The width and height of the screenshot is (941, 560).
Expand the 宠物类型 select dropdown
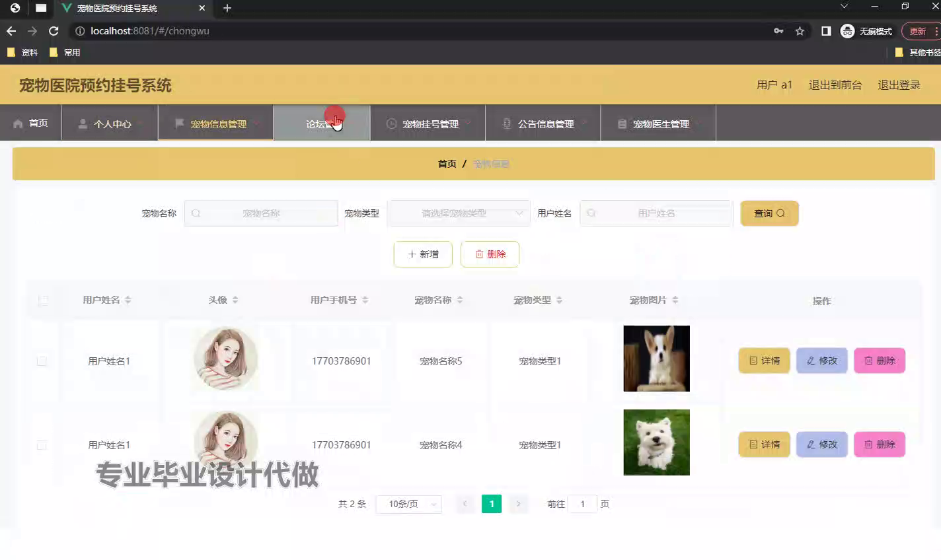pos(459,213)
